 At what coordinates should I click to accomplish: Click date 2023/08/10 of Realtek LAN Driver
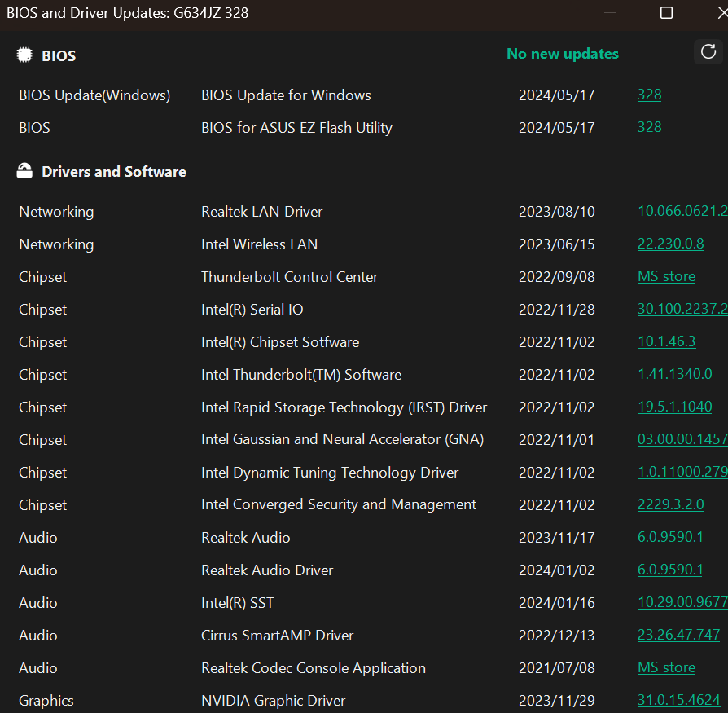pyautogui.click(x=556, y=212)
